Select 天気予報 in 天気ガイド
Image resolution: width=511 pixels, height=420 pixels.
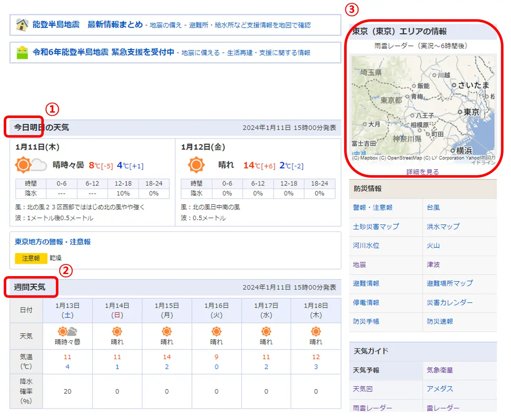point(366,370)
